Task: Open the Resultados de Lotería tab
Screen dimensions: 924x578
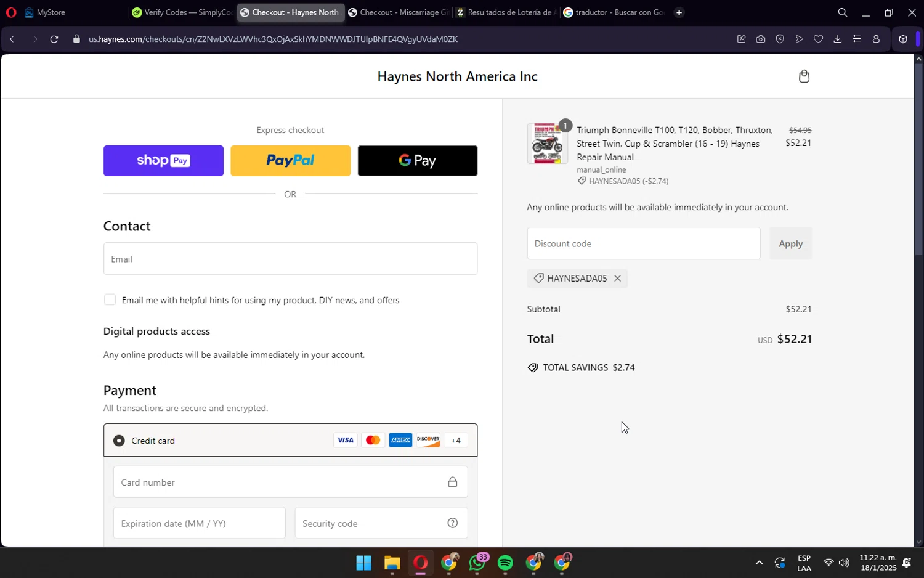Action: coord(506,12)
